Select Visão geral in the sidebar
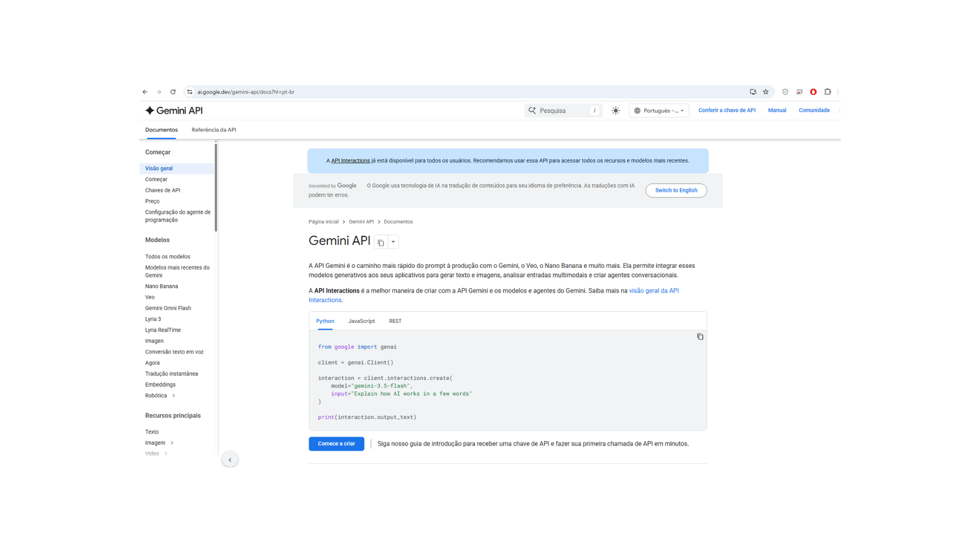 177,168
